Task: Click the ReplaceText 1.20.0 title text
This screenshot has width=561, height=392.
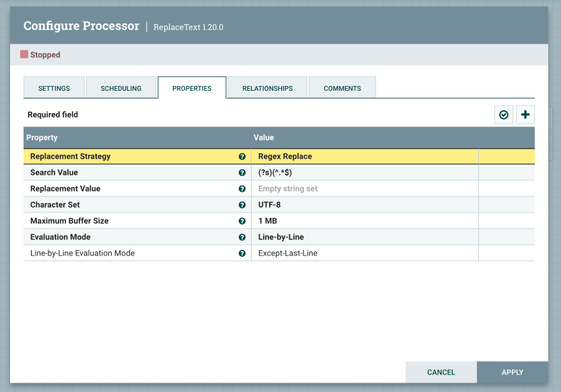Action: [188, 27]
